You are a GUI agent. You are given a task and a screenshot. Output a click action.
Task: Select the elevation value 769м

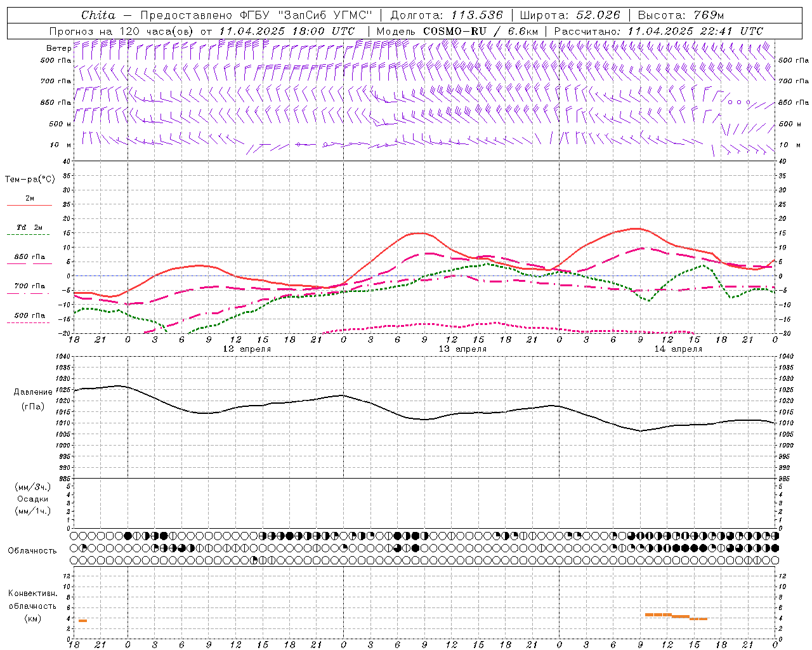click(709, 15)
